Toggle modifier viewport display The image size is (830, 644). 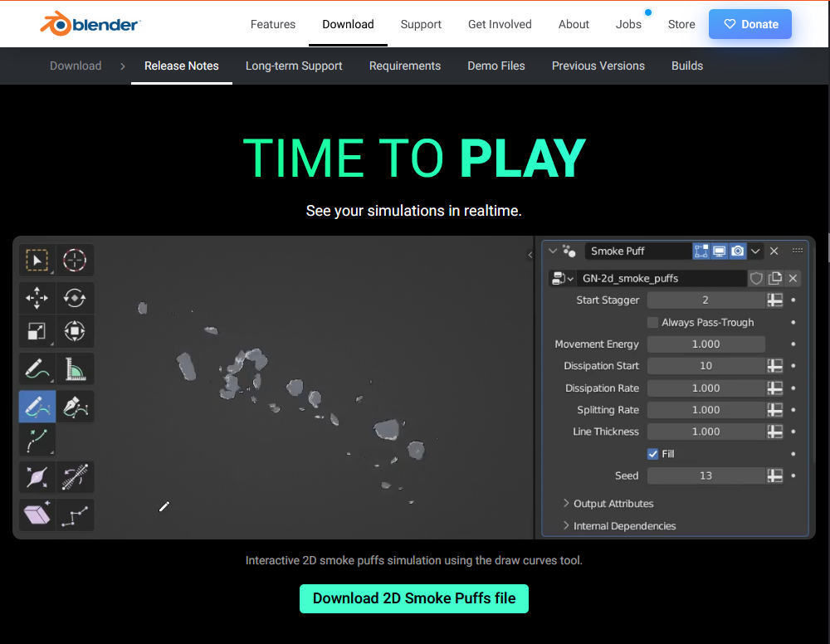[720, 251]
